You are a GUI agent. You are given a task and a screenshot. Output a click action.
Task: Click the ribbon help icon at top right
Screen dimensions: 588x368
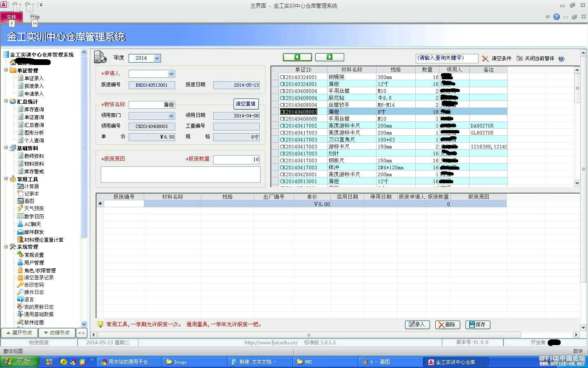[557, 17]
